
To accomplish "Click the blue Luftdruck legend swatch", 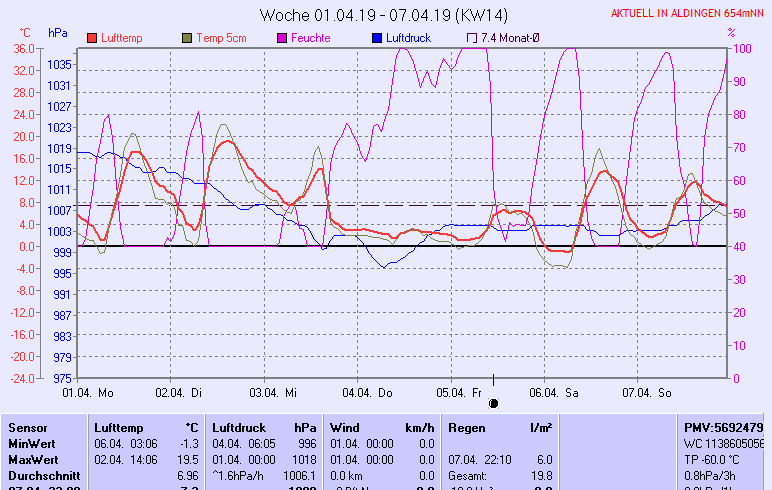I will point(377,38).
